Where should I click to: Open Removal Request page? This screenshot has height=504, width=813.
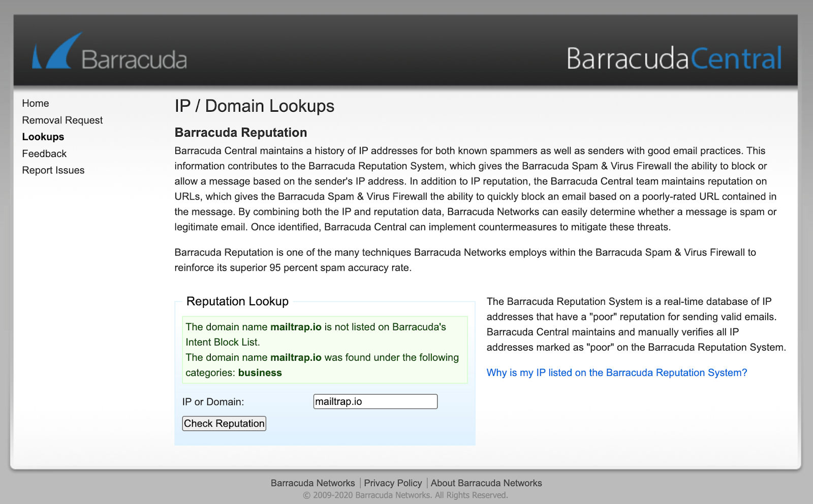coord(62,120)
